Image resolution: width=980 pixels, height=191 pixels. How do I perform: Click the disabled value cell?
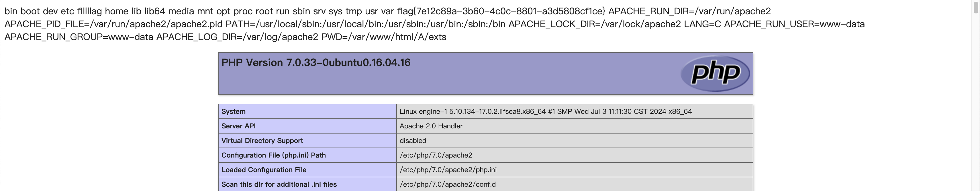(x=412, y=140)
